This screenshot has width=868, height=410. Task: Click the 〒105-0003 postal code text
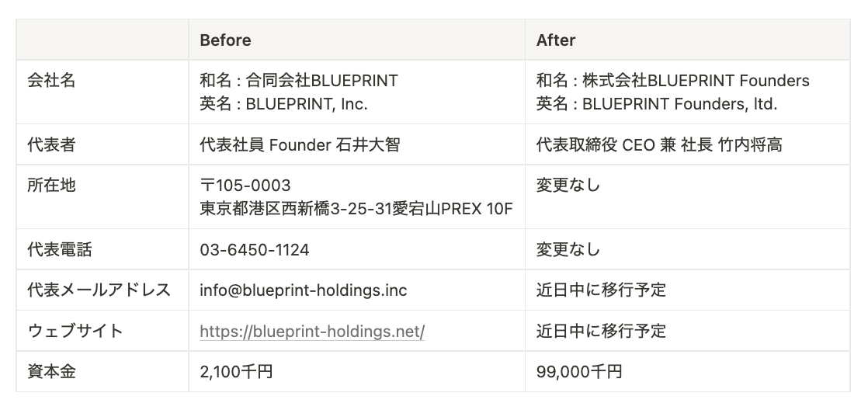click(245, 186)
